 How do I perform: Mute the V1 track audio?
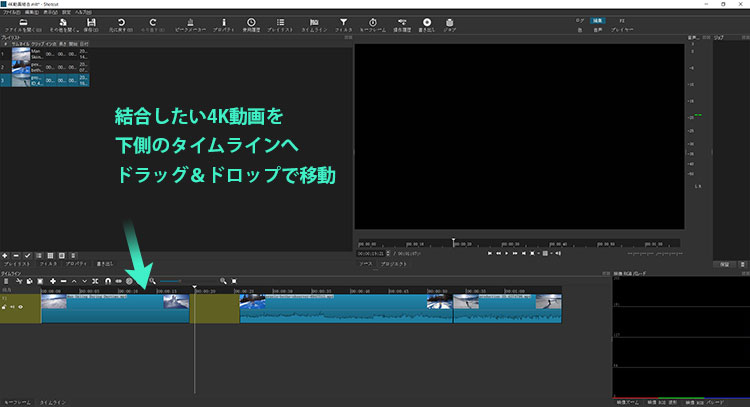(x=12, y=307)
